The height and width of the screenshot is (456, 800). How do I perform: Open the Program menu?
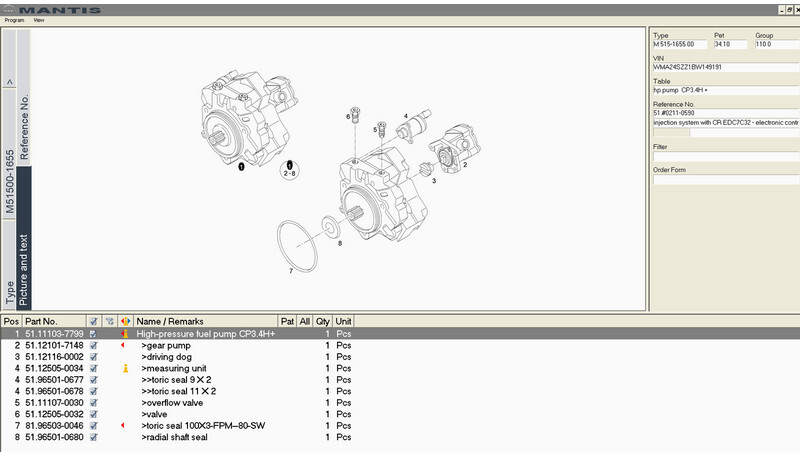(14, 20)
